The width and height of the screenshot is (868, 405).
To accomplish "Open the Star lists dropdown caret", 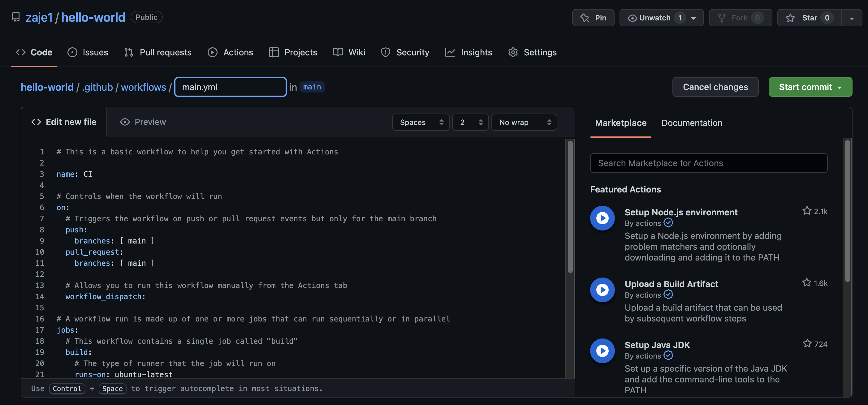I will (852, 18).
